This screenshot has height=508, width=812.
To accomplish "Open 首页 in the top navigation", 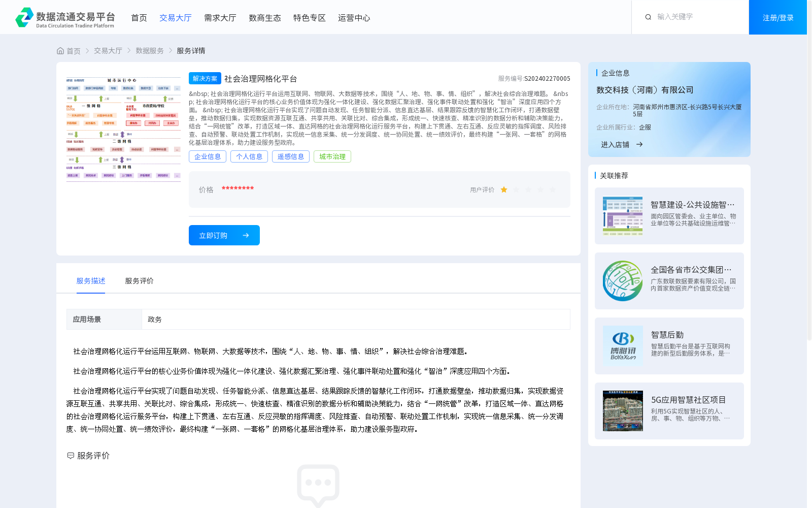I will (139, 18).
